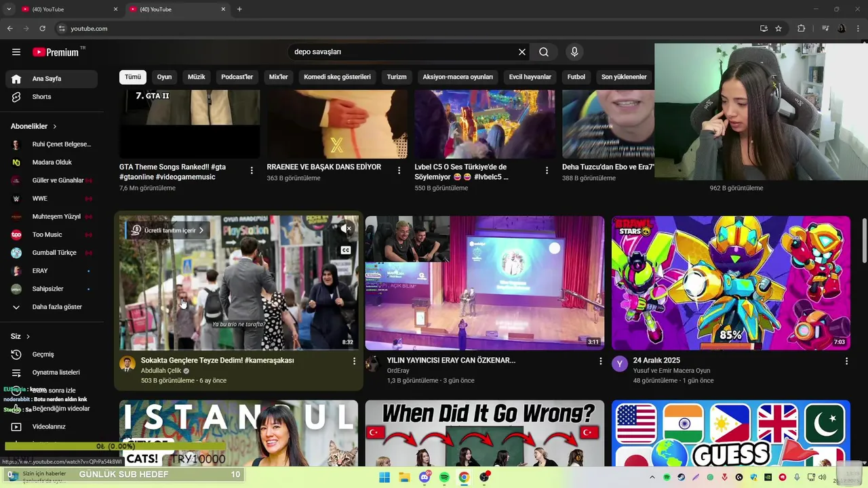Image resolution: width=868 pixels, height=488 pixels.
Task: Open options for GTA Theme Songs Ranked video
Action: pos(252,171)
